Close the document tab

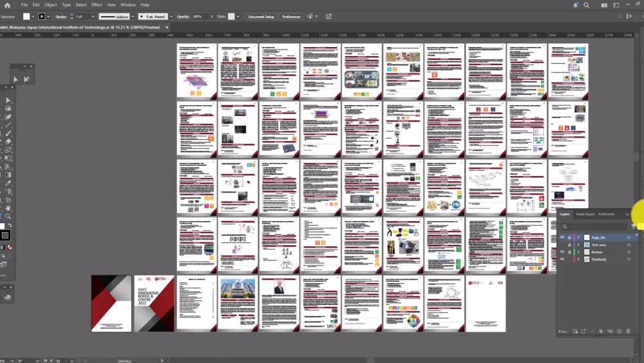coord(167,27)
